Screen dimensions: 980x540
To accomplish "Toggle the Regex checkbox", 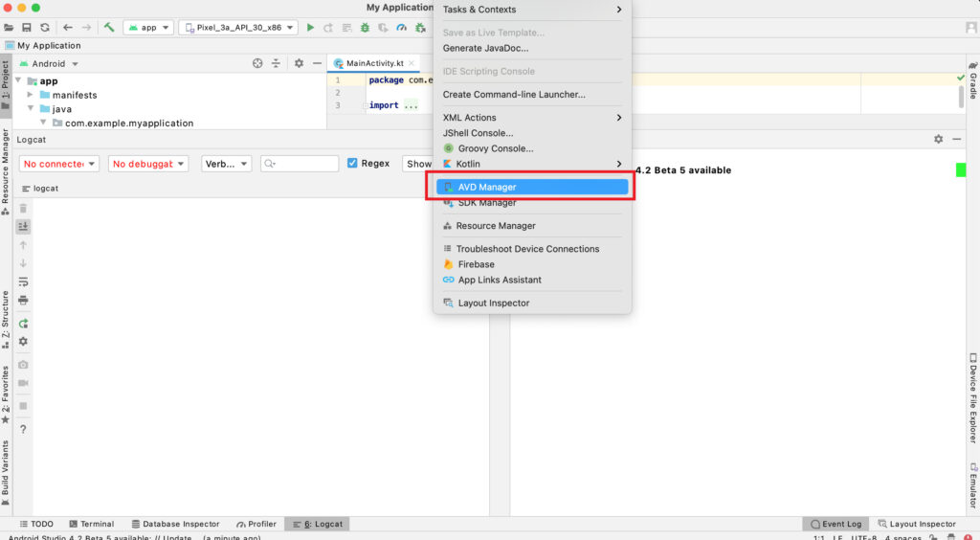I will [x=352, y=163].
